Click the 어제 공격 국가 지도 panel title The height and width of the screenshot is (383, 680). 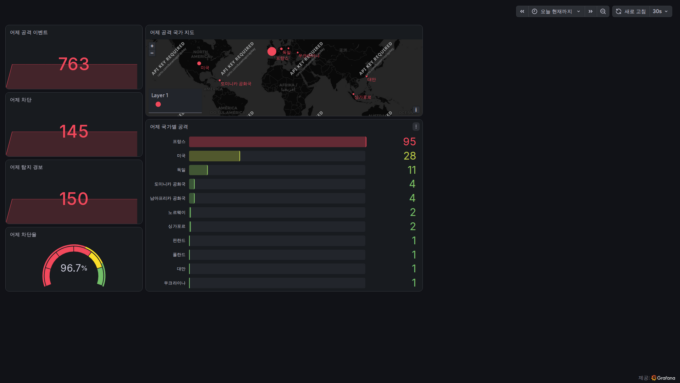[x=172, y=33]
